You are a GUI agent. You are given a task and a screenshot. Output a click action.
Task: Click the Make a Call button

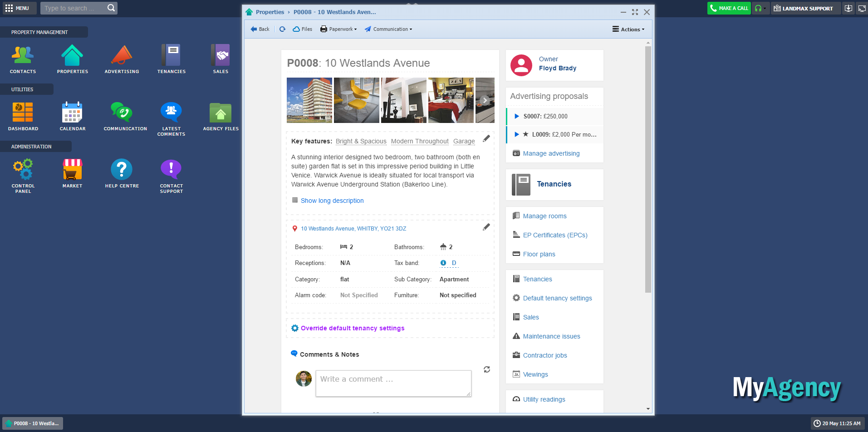(x=729, y=8)
